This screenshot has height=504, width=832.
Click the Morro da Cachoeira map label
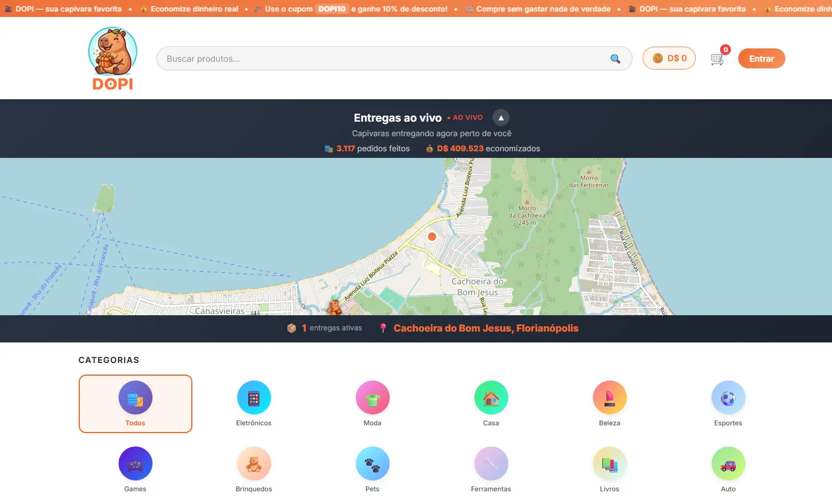click(x=527, y=215)
